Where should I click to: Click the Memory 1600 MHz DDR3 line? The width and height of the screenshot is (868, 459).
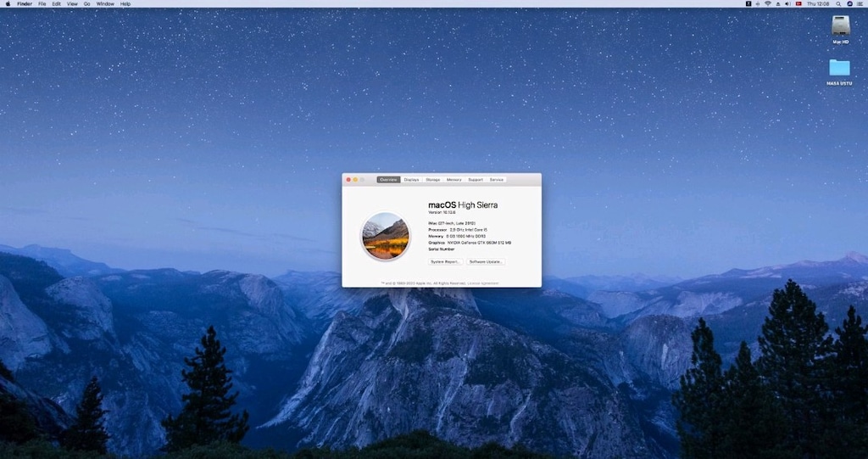click(457, 236)
